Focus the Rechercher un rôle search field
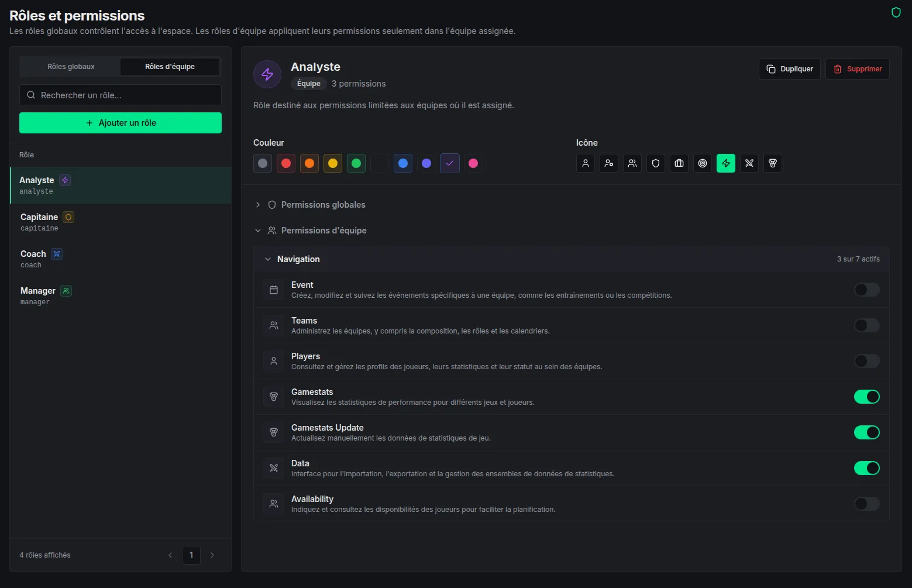The width and height of the screenshot is (912, 588). pos(121,95)
